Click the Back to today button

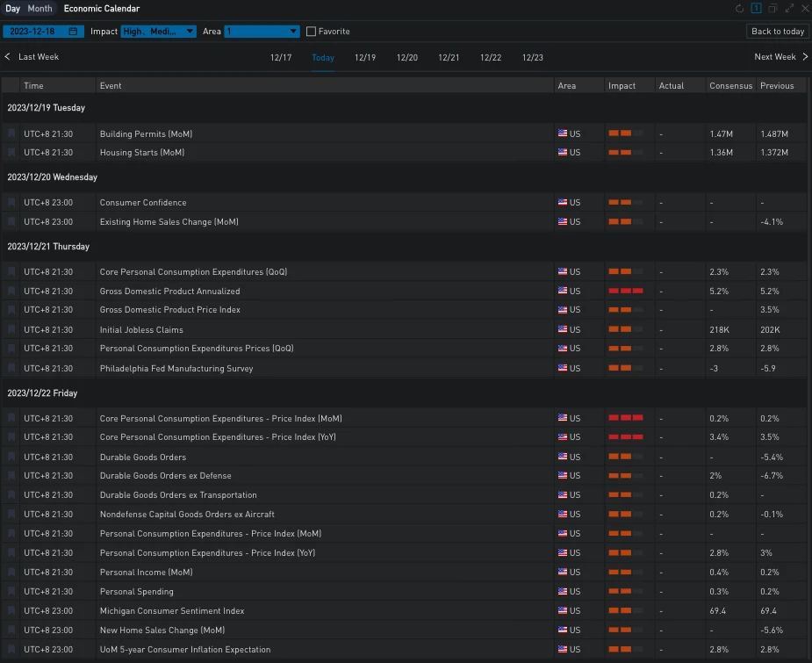[778, 32]
